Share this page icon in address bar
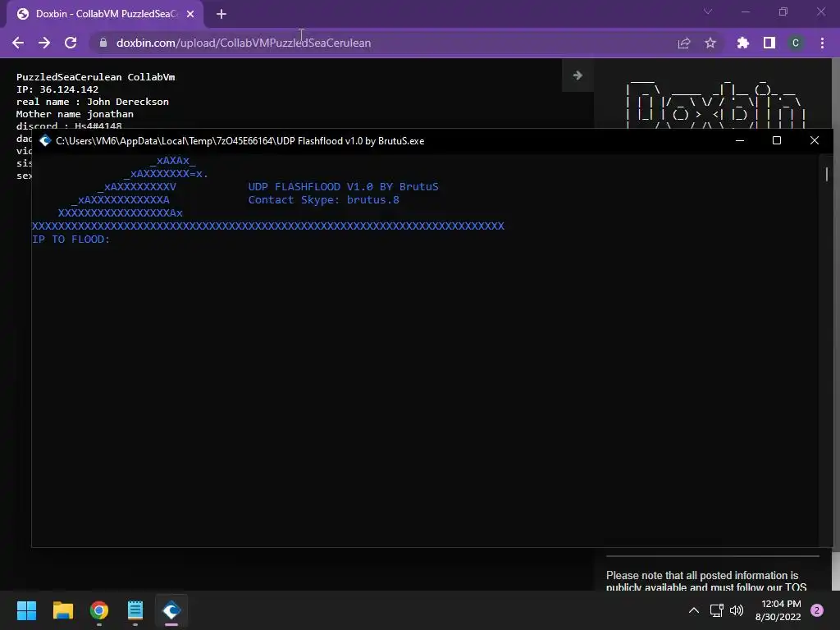 point(684,43)
